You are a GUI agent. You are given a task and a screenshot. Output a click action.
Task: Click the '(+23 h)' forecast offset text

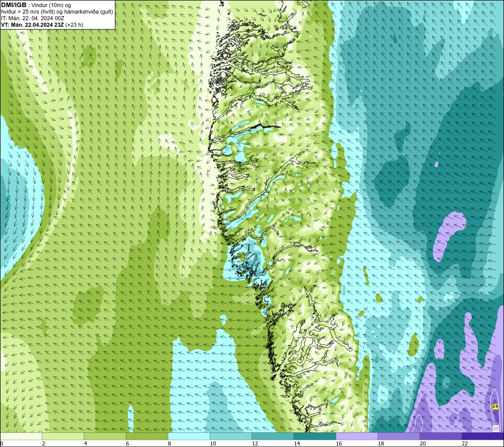tap(74, 25)
